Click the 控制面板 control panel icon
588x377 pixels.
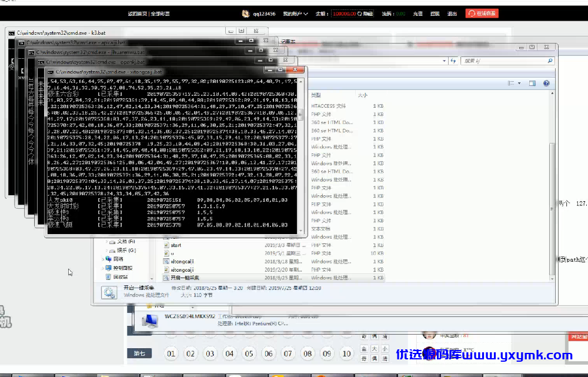click(x=108, y=268)
